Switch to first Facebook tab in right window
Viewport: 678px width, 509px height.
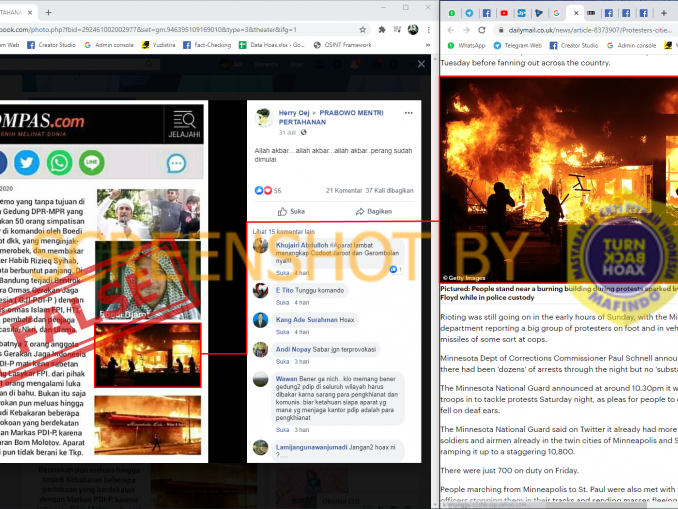pos(486,13)
